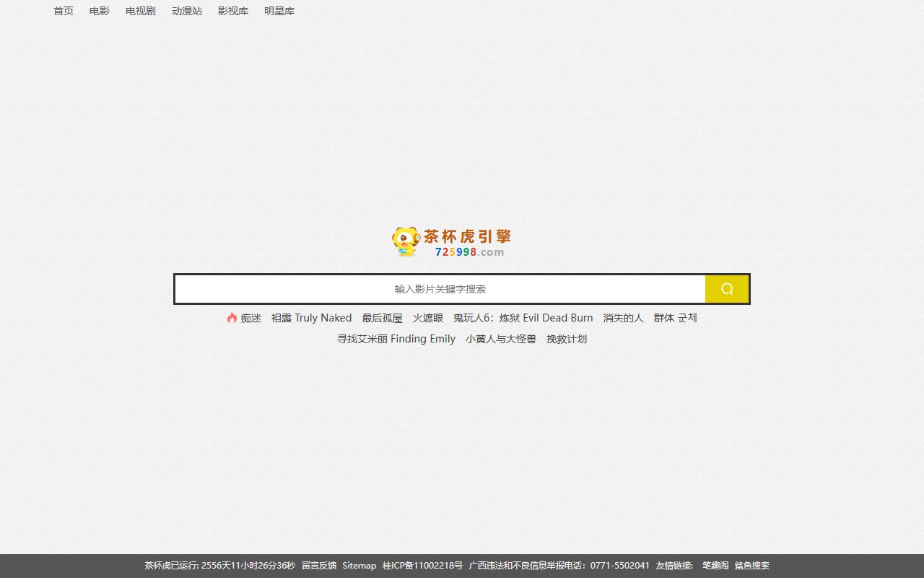Open the 首页 navigation item
The image size is (924, 578).
[64, 11]
